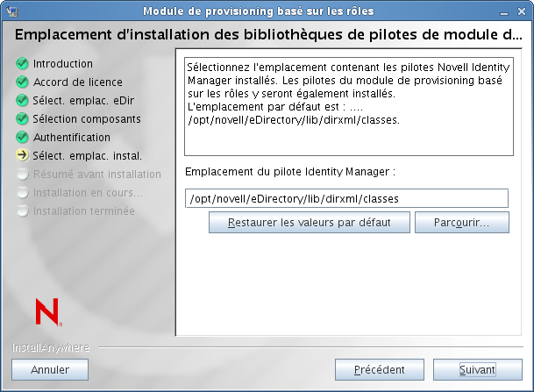Click the checkmark beside Sélect. emplac. eDir
The height and width of the screenshot is (392, 534).
tap(22, 101)
